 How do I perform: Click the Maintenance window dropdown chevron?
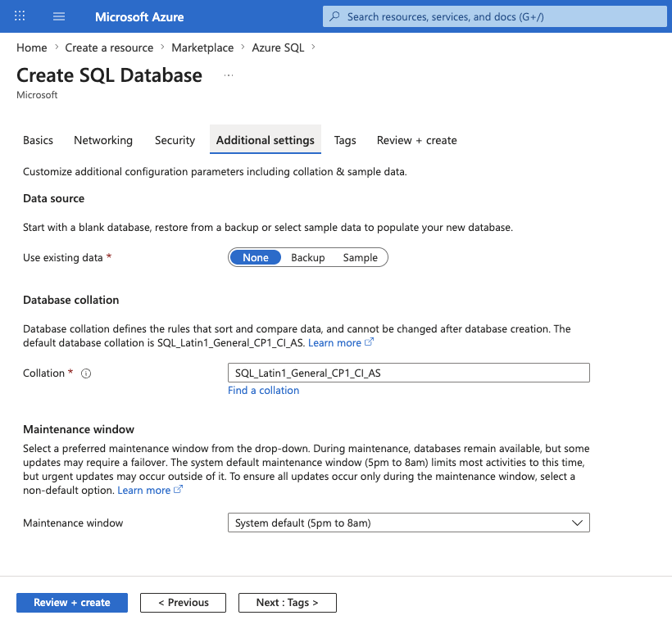coord(577,523)
